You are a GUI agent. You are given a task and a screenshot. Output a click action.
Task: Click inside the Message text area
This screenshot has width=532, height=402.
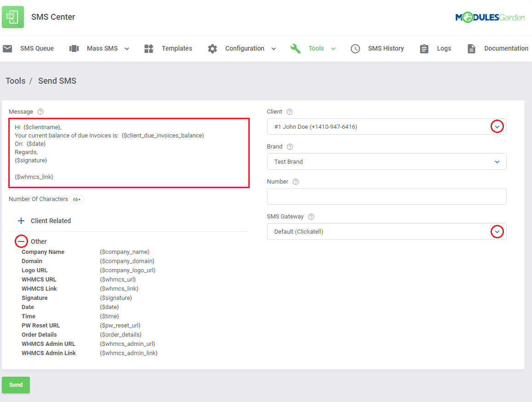coord(129,153)
